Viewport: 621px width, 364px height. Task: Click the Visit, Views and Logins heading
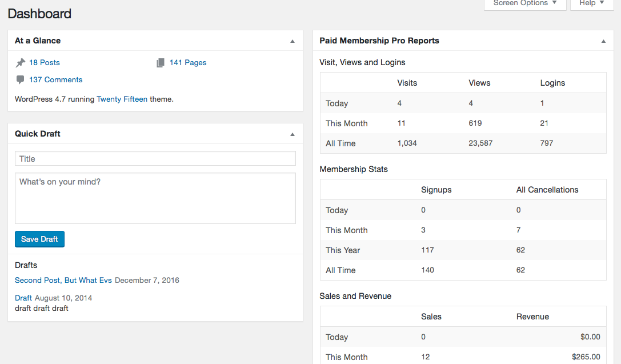[x=362, y=62]
